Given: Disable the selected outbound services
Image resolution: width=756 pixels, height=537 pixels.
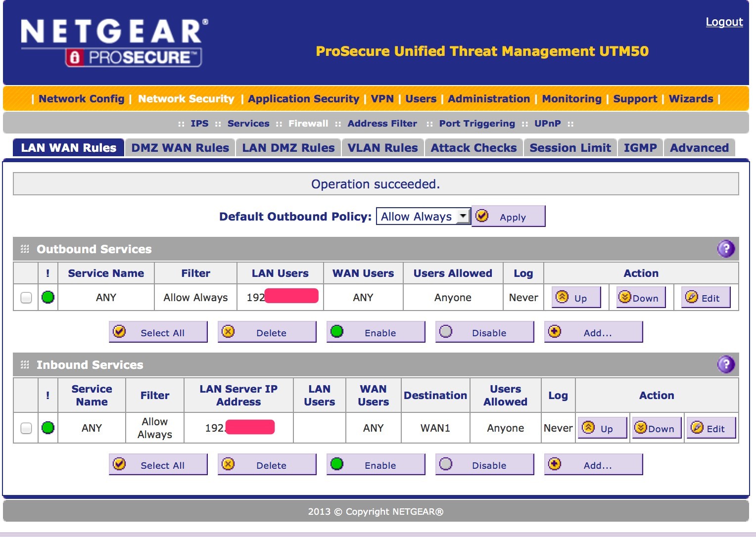Looking at the screenshot, I should (484, 332).
